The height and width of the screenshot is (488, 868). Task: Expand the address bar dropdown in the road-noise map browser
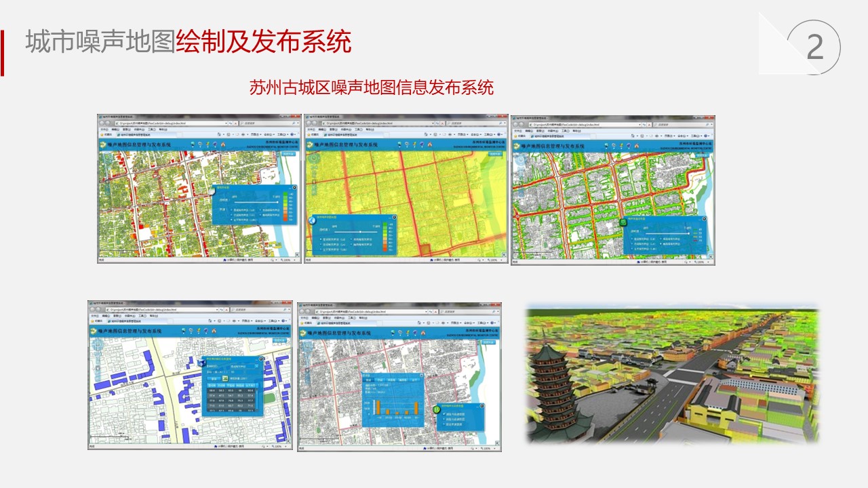641,124
